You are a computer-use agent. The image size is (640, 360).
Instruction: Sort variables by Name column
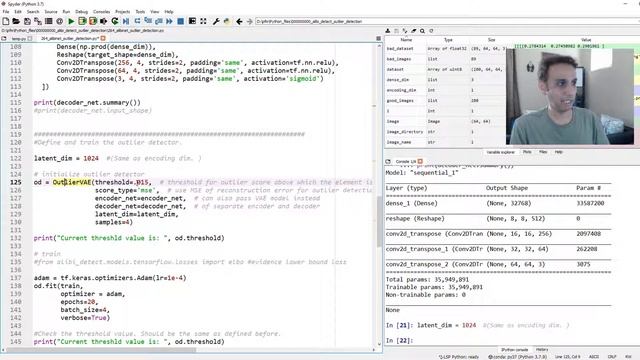(x=406, y=40)
